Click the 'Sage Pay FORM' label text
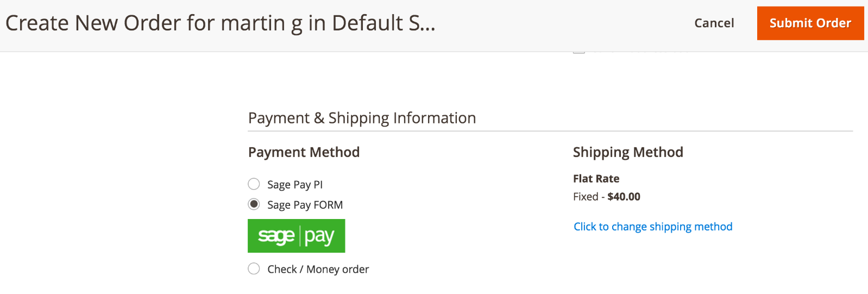This screenshot has width=868, height=294. 305,205
